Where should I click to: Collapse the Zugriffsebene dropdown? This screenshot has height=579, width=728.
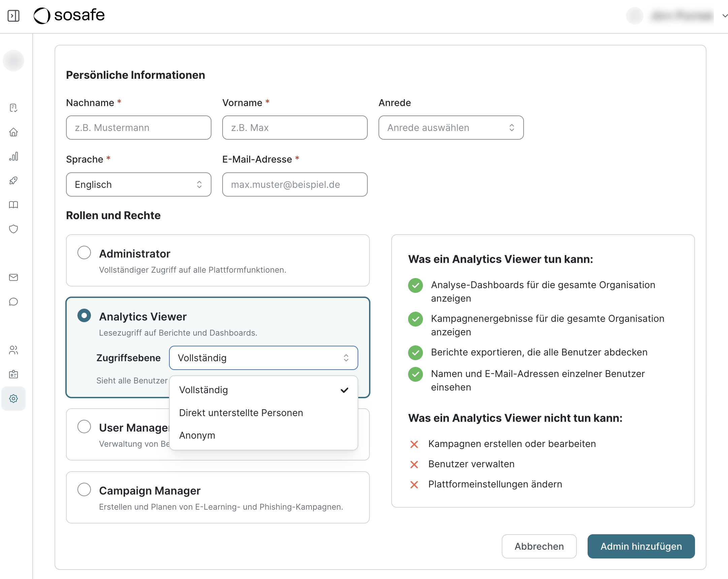pyautogui.click(x=263, y=358)
